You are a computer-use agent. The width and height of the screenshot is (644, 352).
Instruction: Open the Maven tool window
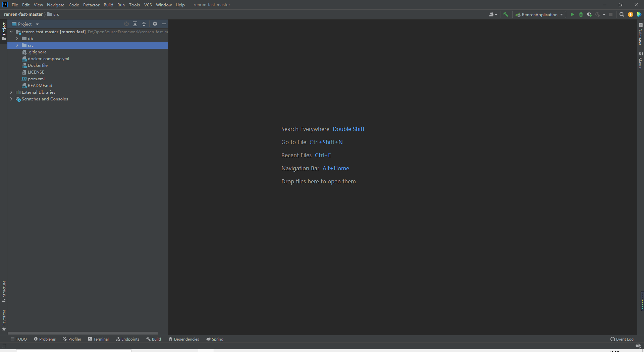[640, 60]
